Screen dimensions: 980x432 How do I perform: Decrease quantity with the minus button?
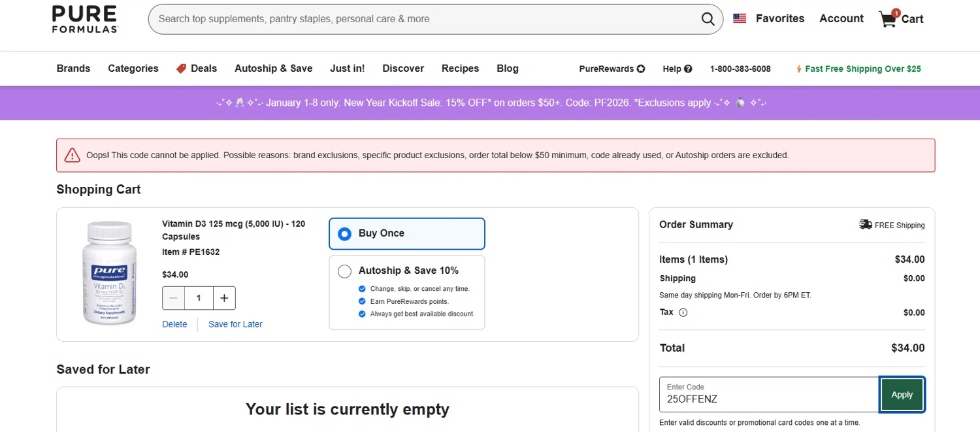(x=173, y=298)
